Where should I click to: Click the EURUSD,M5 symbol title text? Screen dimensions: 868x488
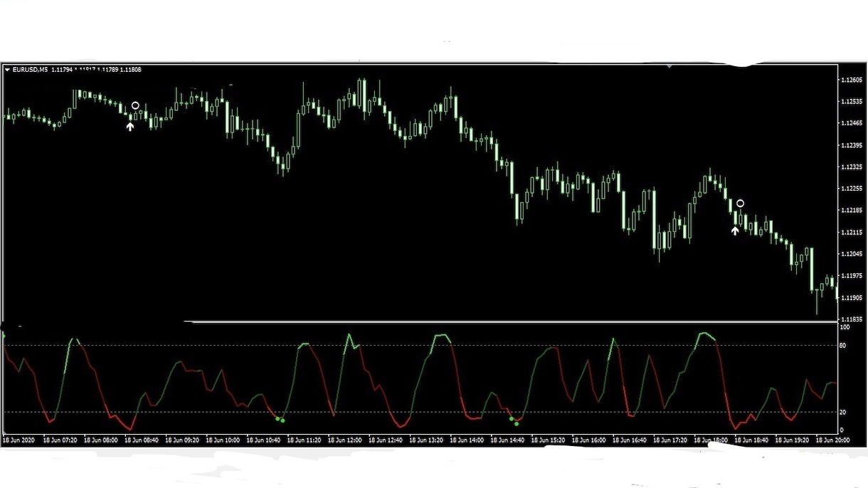(x=31, y=70)
